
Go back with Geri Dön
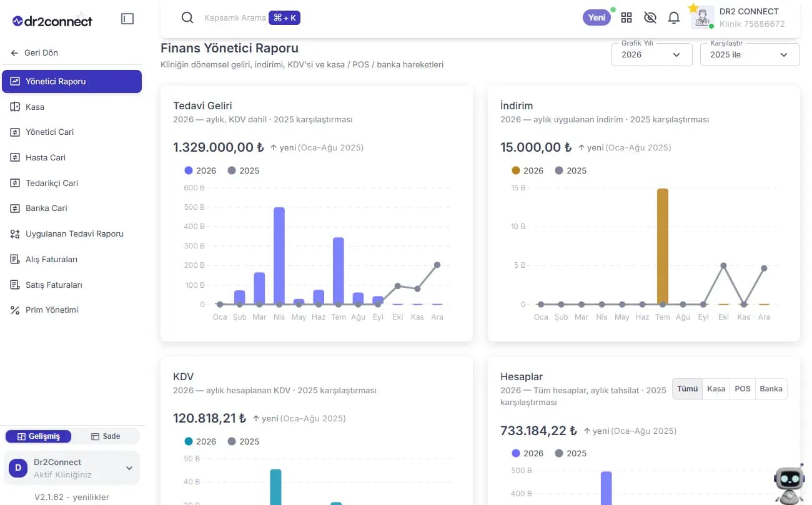click(x=34, y=53)
